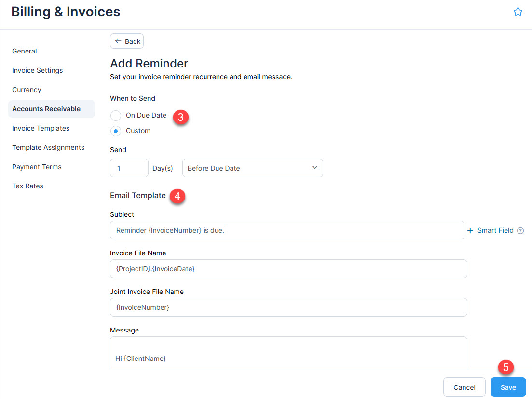
Task: Go to Template Assignments
Action: click(x=48, y=147)
